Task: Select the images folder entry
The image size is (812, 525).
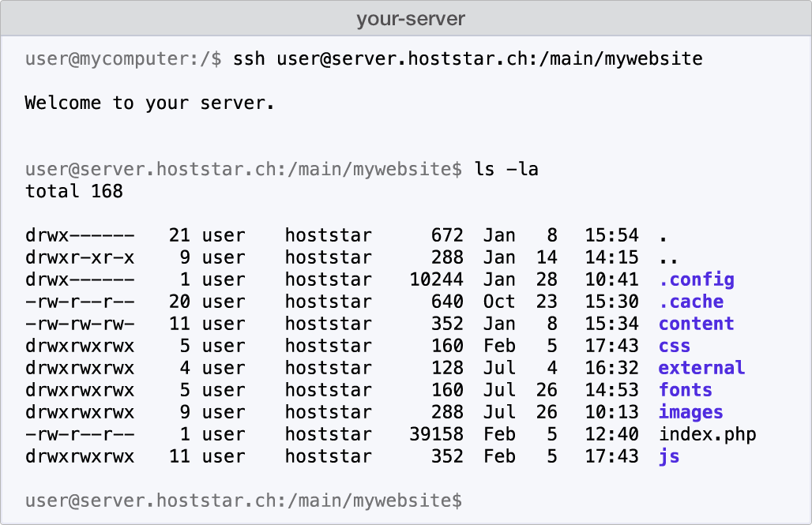Action: (x=691, y=412)
